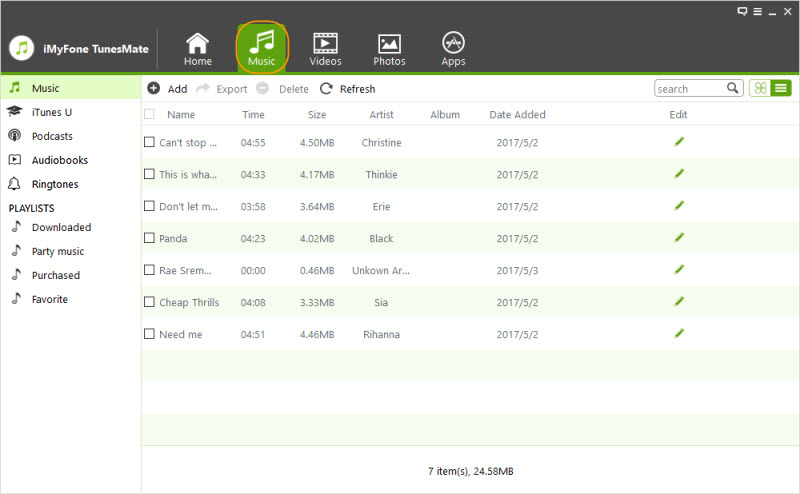Open the Apps tab
Screen dimensions: 800x494
tap(453, 49)
